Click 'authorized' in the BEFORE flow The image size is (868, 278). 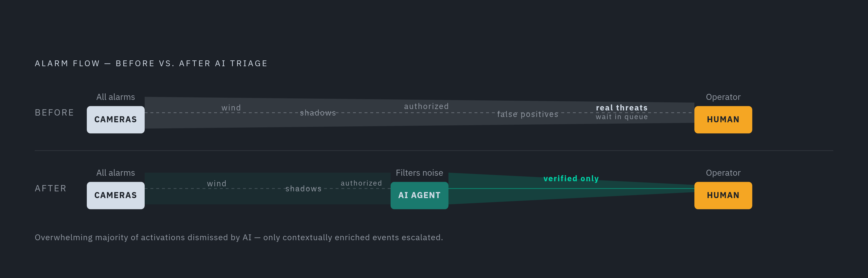coord(426,106)
